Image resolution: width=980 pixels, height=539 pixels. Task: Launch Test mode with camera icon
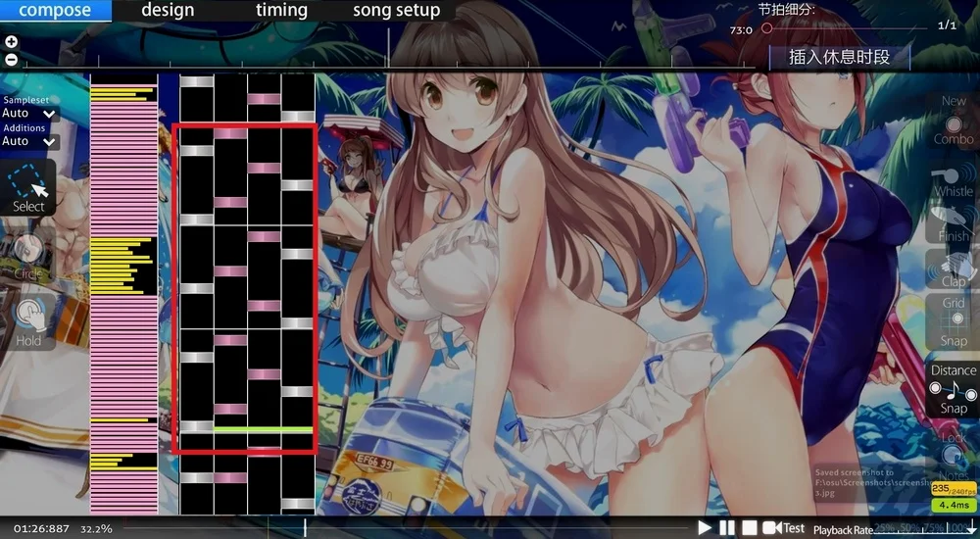coord(783,528)
